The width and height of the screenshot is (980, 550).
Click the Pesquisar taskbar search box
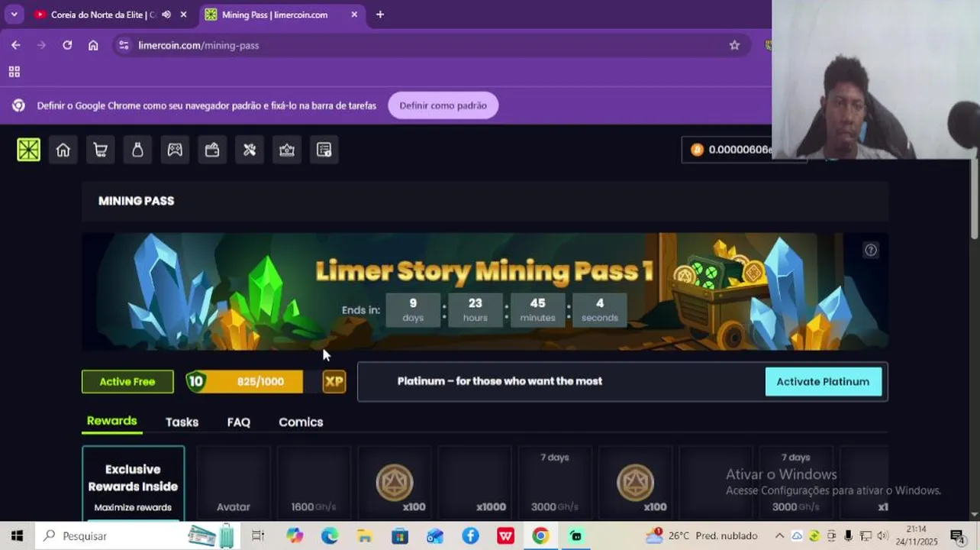click(x=137, y=535)
